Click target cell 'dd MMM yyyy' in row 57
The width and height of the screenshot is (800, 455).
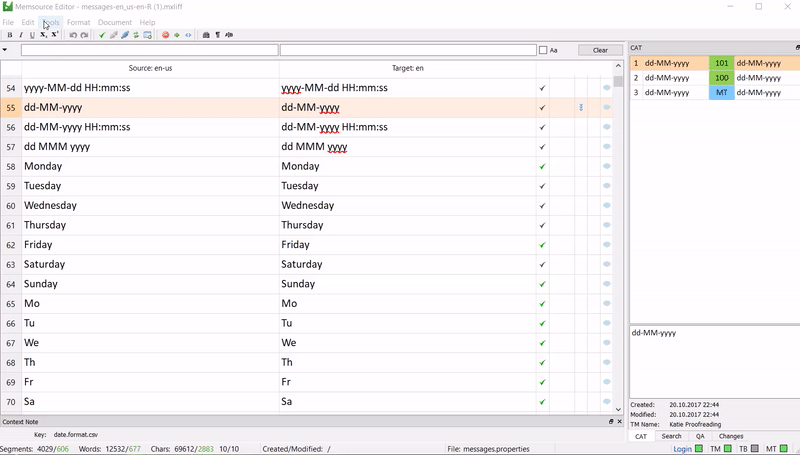(407, 147)
